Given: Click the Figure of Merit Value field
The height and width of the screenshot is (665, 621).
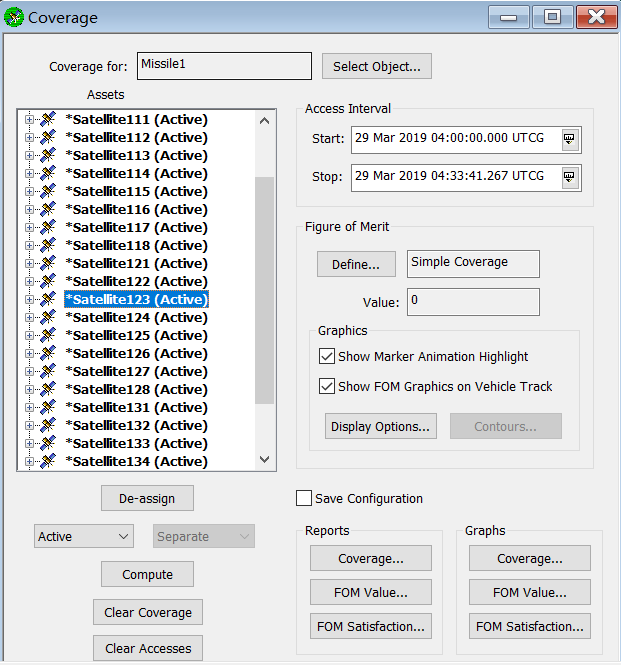Looking at the screenshot, I should click(x=473, y=302).
